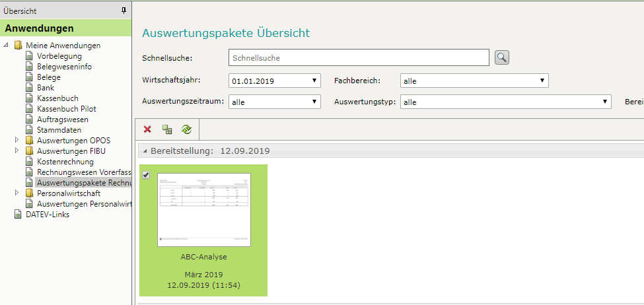644x305 pixels.
Task: Select Belege in the application tree
Action: point(48,77)
